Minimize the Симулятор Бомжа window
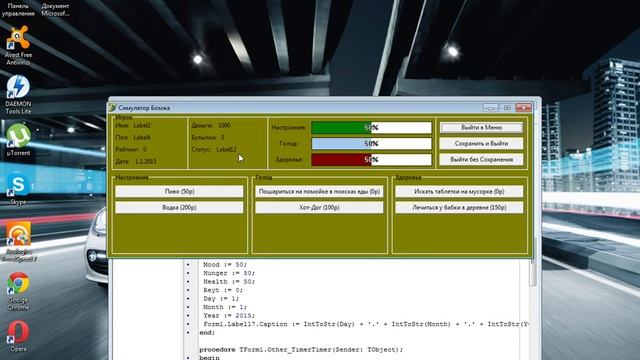 click(491, 108)
